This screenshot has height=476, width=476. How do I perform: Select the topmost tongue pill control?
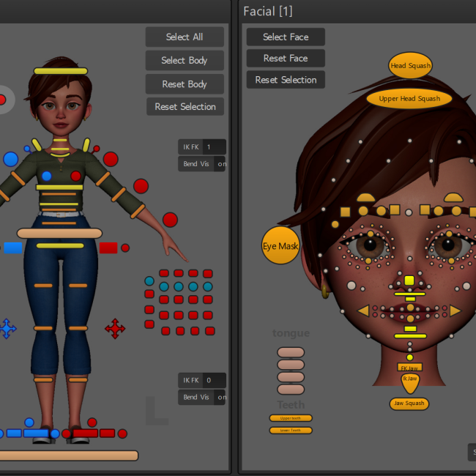291,352
